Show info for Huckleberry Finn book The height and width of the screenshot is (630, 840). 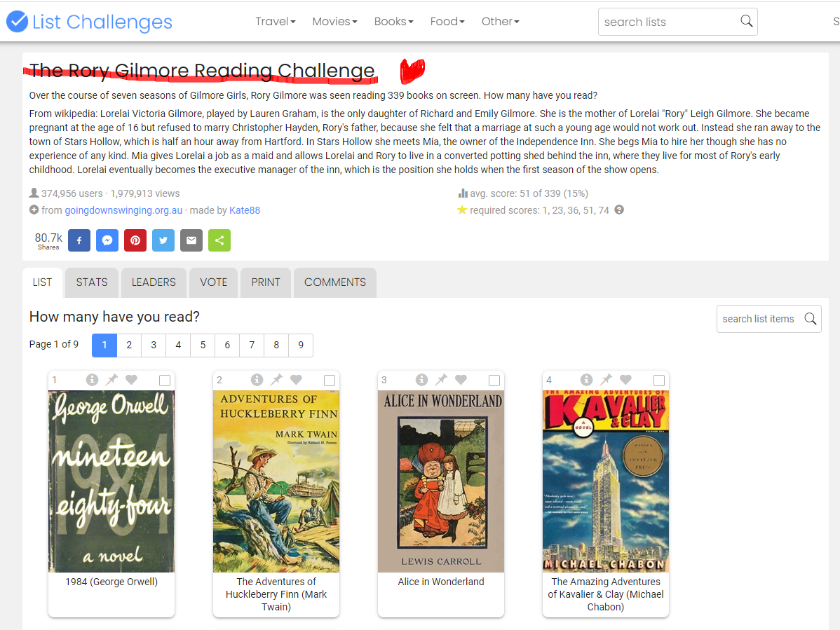pyautogui.click(x=257, y=380)
